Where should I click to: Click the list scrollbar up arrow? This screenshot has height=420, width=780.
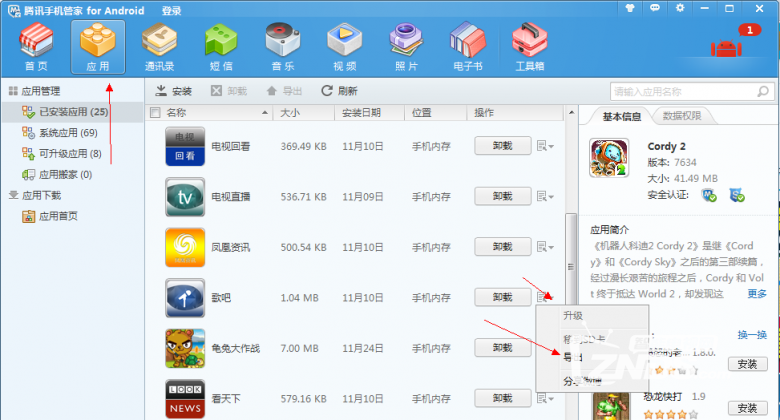pos(571,112)
